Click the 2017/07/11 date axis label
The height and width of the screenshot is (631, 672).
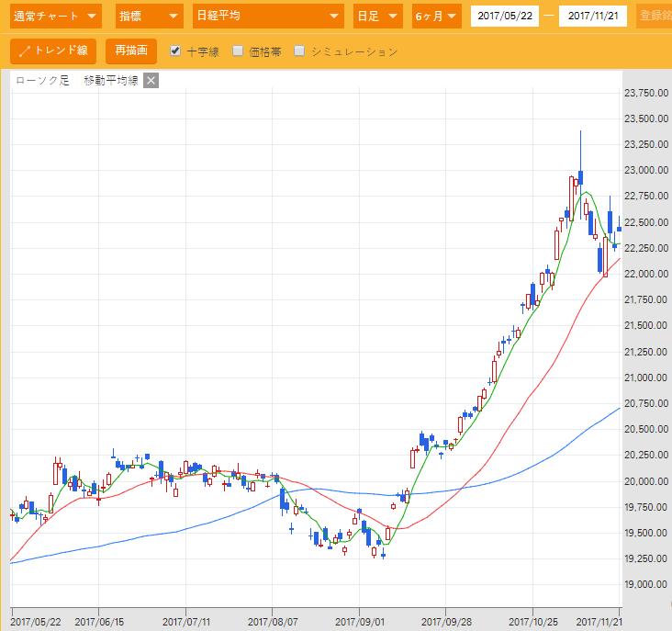[x=186, y=622]
